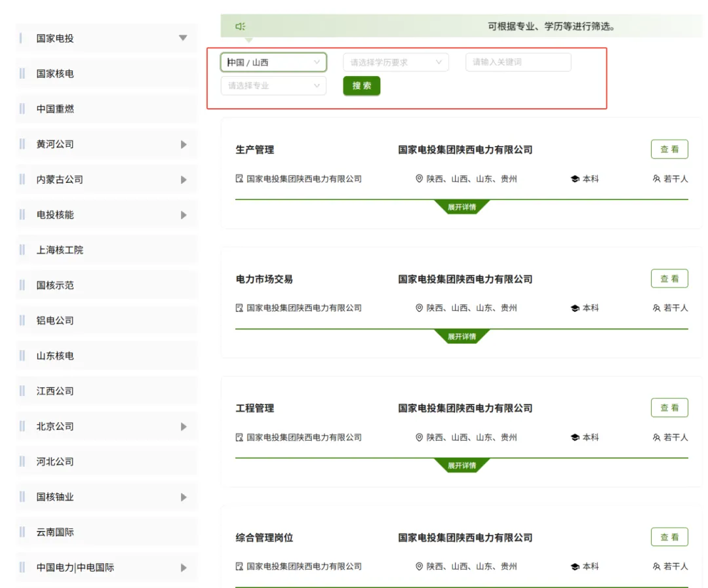Select 山东核电 in the sidebar

pos(107,355)
